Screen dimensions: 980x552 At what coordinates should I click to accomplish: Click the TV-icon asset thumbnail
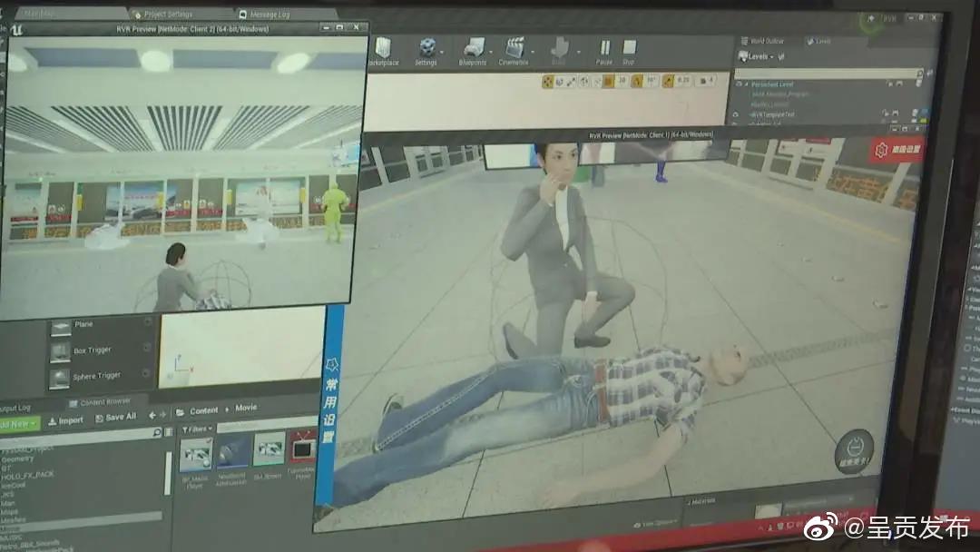click(303, 449)
